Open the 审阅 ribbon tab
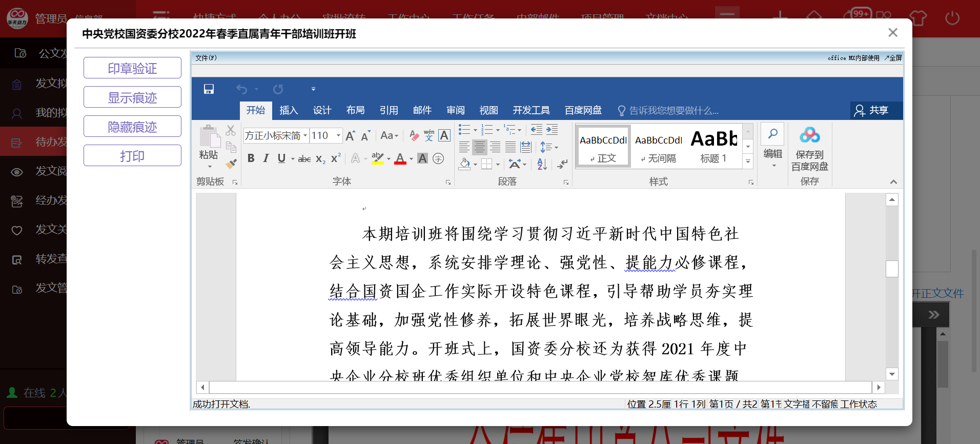 [455, 110]
